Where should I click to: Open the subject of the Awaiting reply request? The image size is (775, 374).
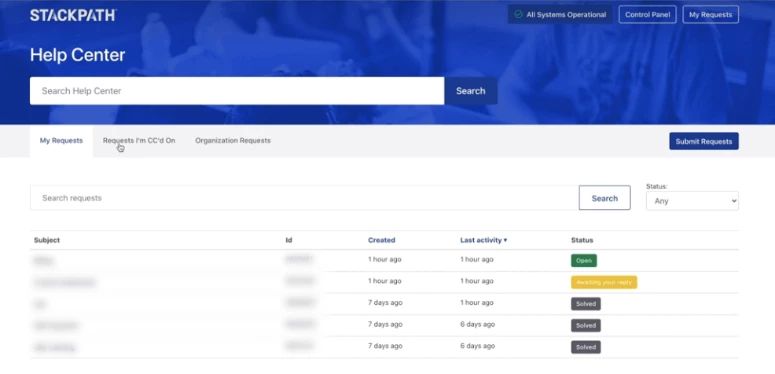tap(64, 282)
